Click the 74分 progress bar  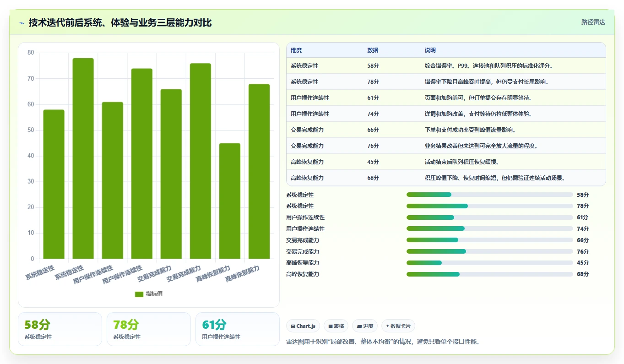coord(490,228)
